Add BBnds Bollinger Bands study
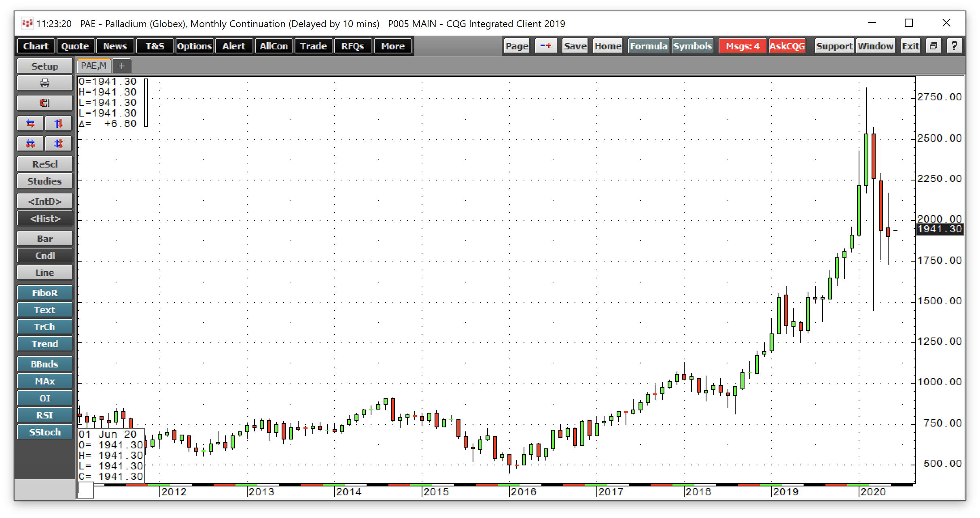The width and height of the screenshot is (980, 518). pos(45,364)
